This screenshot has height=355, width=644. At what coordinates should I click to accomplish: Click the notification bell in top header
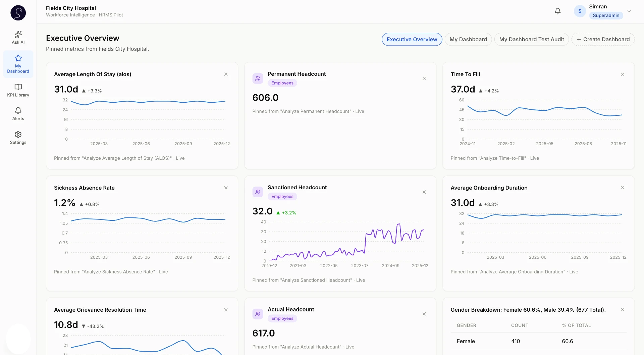point(557,11)
